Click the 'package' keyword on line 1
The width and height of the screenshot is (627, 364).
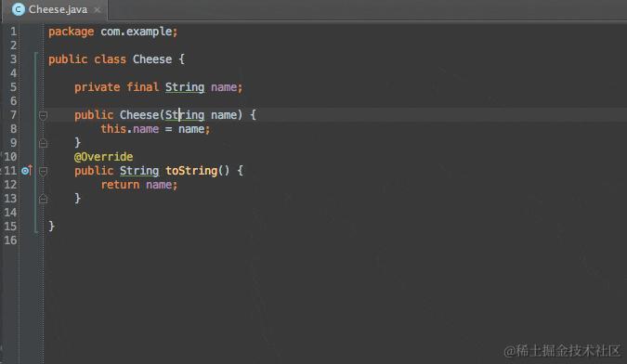coord(72,32)
